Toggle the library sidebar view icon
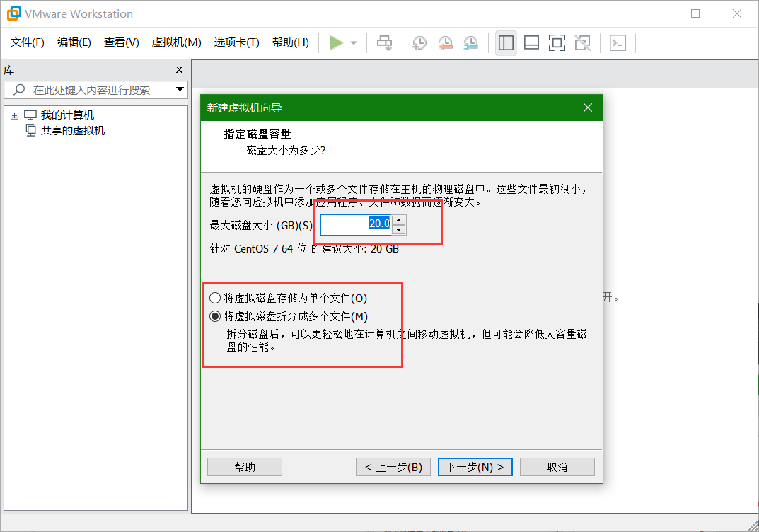The width and height of the screenshot is (759, 532). coord(506,42)
